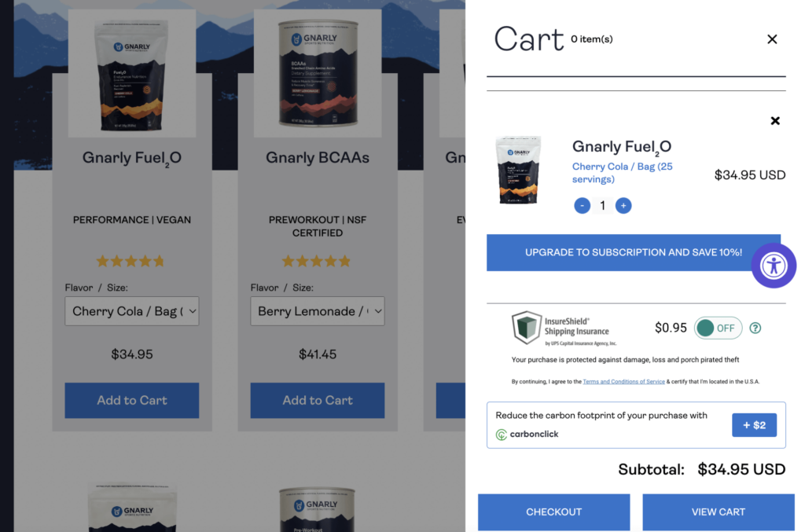Click InsureShield help question mark icon
Screen dimensions: 805x532
coord(755,328)
